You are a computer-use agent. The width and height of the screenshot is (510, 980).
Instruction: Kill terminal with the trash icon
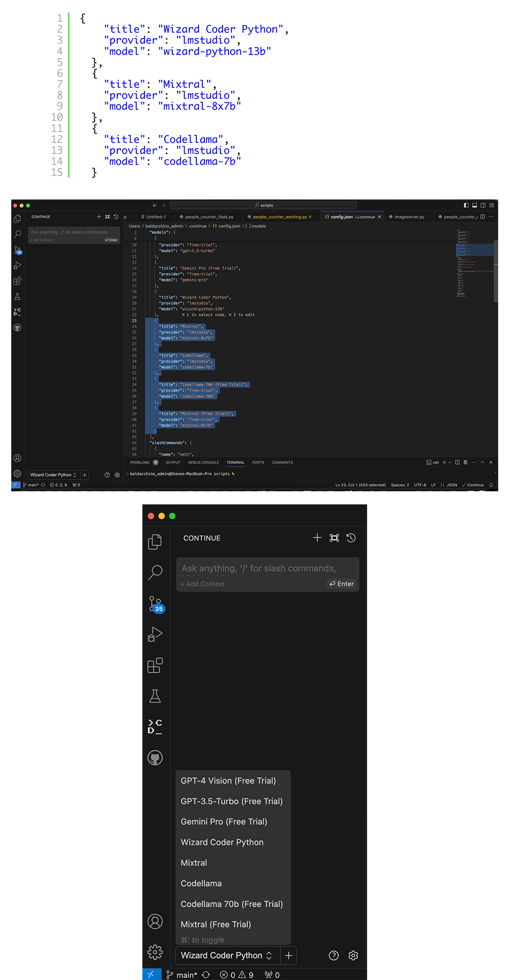(x=466, y=462)
